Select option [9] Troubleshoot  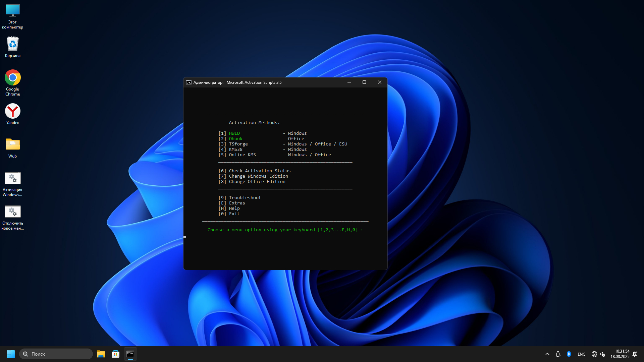coord(240,197)
